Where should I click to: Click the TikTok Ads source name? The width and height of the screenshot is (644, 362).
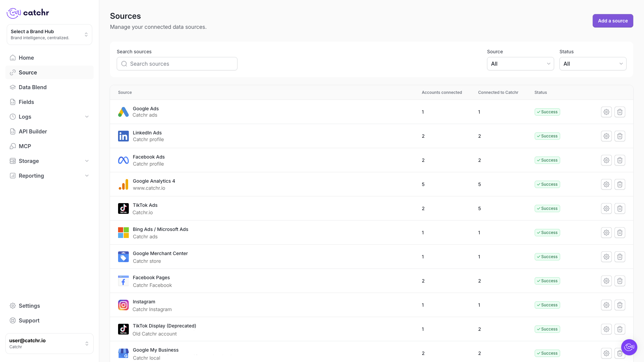point(145,205)
